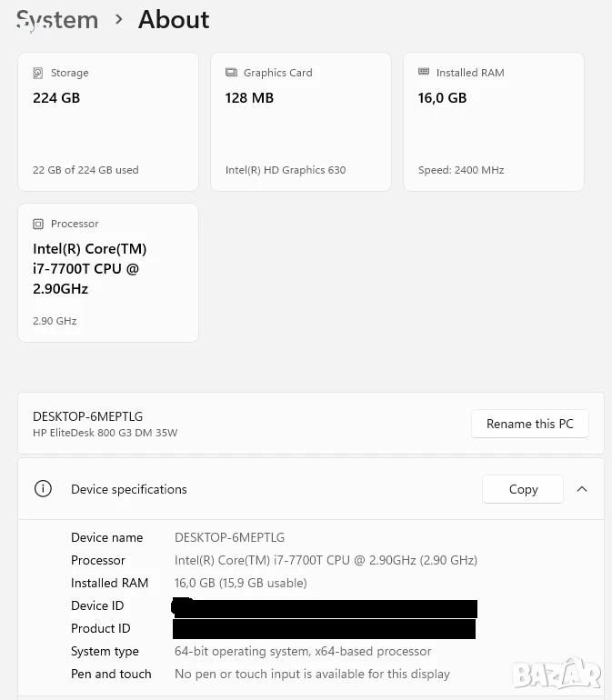Click the BAZAR watermark logo
The height and width of the screenshot is (700, 612).
click(x=557, y=674)
